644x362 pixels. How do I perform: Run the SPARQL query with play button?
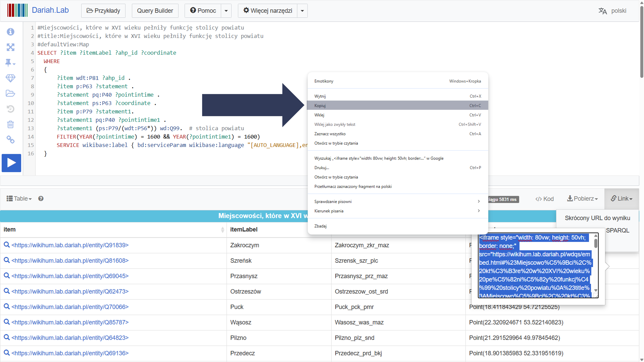click(11, 163)
